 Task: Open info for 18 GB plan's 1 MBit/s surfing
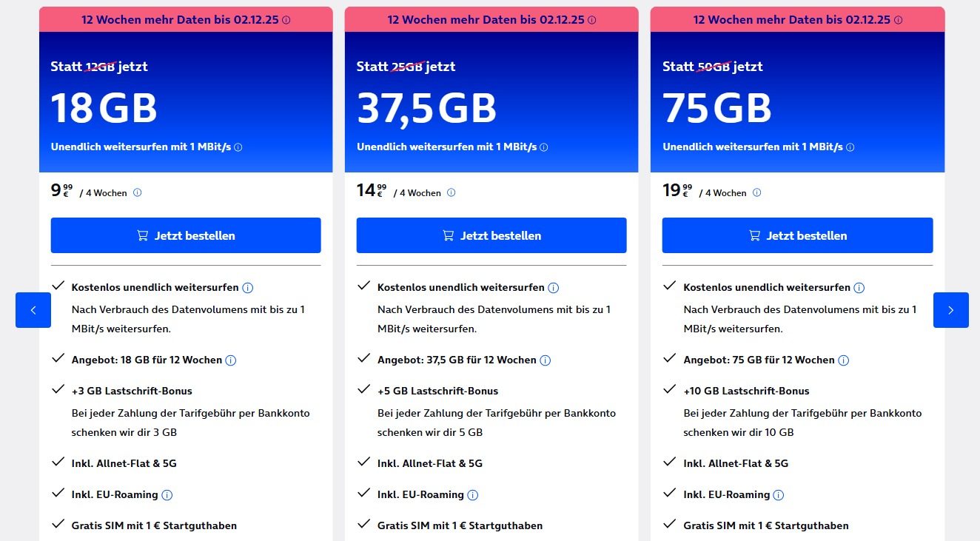(x=238, y=147)
